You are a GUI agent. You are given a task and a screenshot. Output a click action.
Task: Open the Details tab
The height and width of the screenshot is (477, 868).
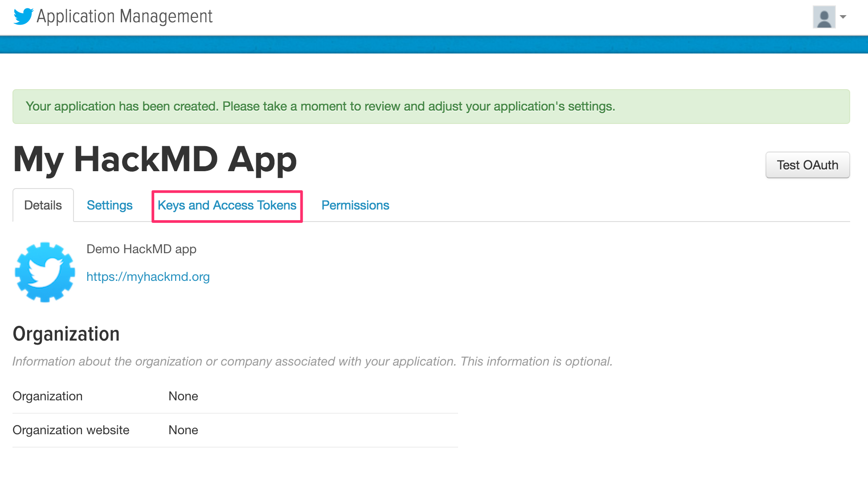click(43, 205)
